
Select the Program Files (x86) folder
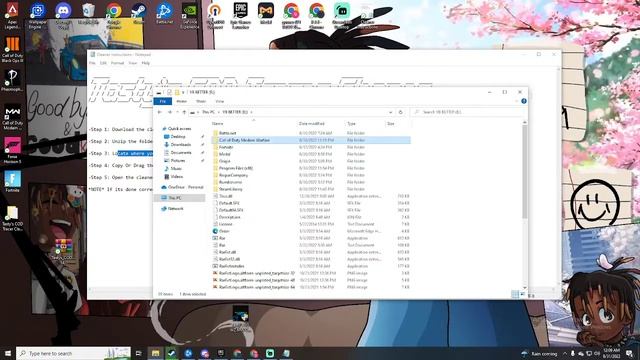click(x=311, y=168)
